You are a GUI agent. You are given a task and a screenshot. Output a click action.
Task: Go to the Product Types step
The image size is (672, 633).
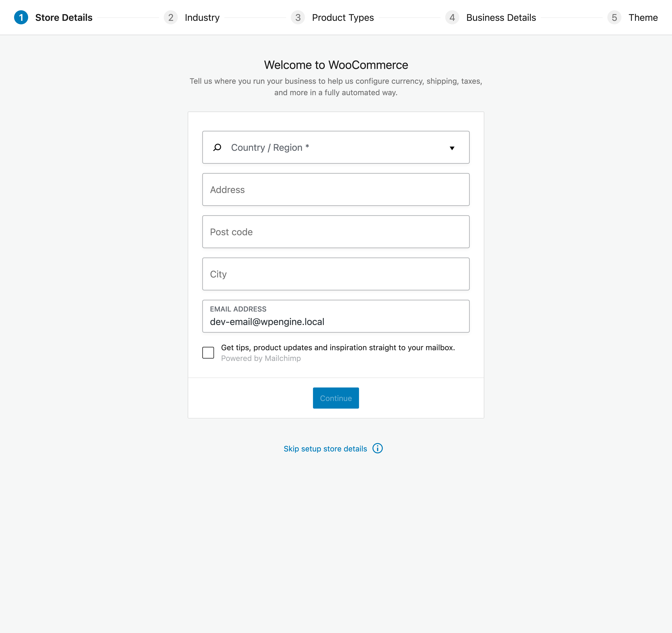[x=343, y=18]
